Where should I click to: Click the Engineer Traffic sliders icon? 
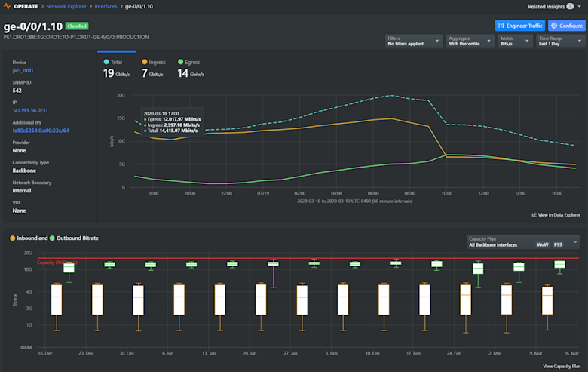click(501, 26)
